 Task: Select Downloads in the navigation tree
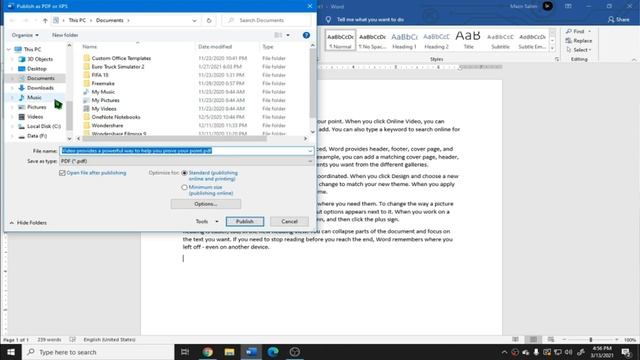click(x=40, y=88)
